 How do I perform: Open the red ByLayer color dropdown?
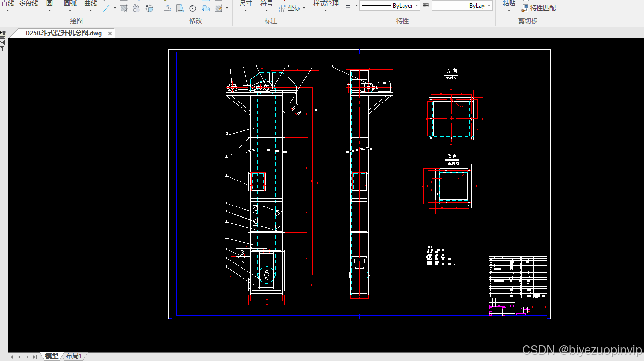[489, 6]
